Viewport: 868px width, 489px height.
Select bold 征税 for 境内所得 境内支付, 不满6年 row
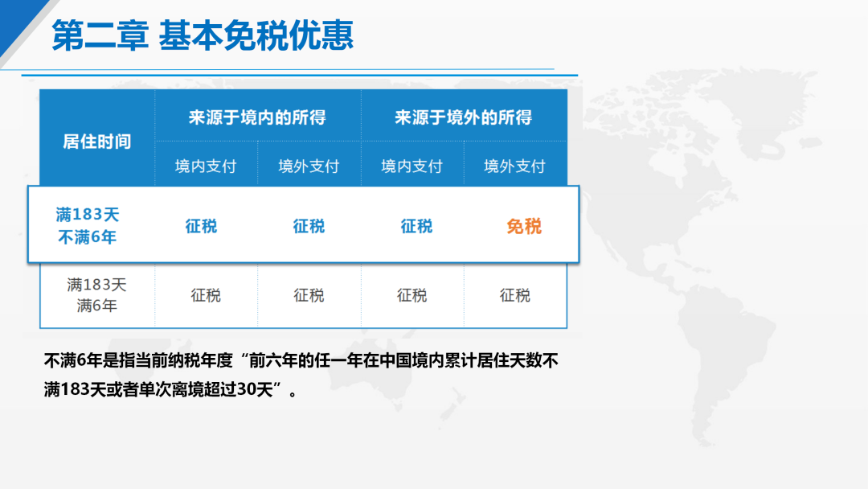click(x=201, y=227)
